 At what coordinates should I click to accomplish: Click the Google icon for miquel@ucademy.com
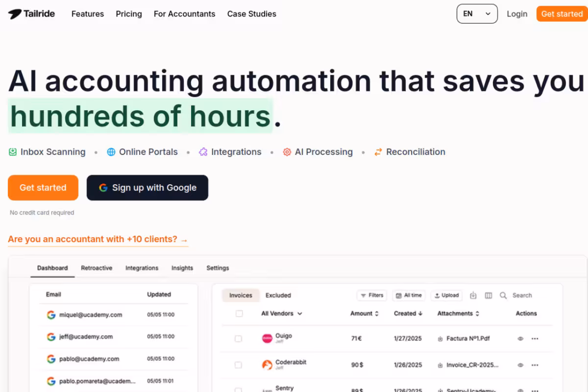(51, 315)
